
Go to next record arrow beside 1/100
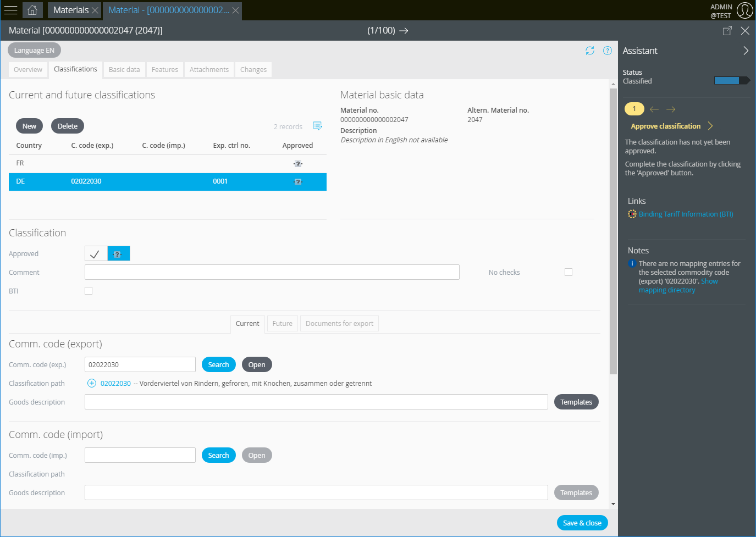404,31
